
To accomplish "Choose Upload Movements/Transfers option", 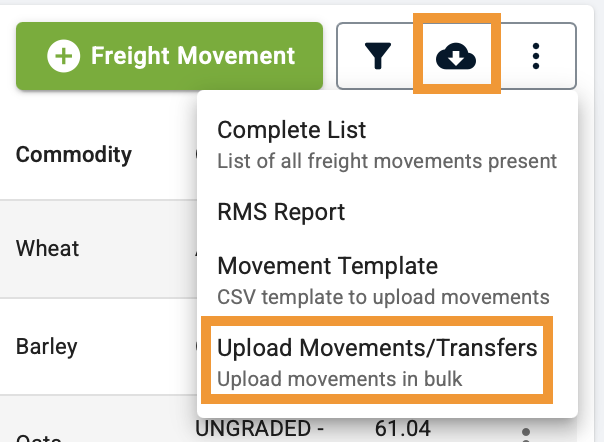I will [x=378, y=361].
